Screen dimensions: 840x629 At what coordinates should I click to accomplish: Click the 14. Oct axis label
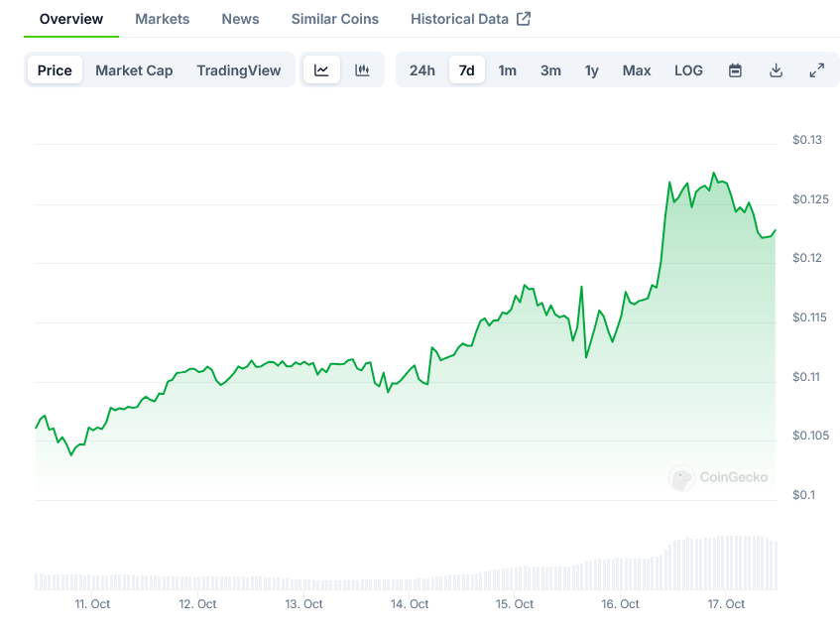tap(410, 604)
